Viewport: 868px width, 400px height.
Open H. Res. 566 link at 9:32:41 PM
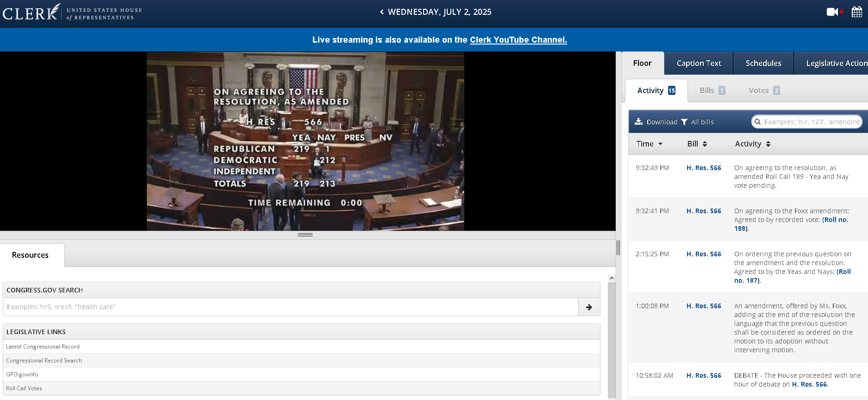[x=704, y=211]
